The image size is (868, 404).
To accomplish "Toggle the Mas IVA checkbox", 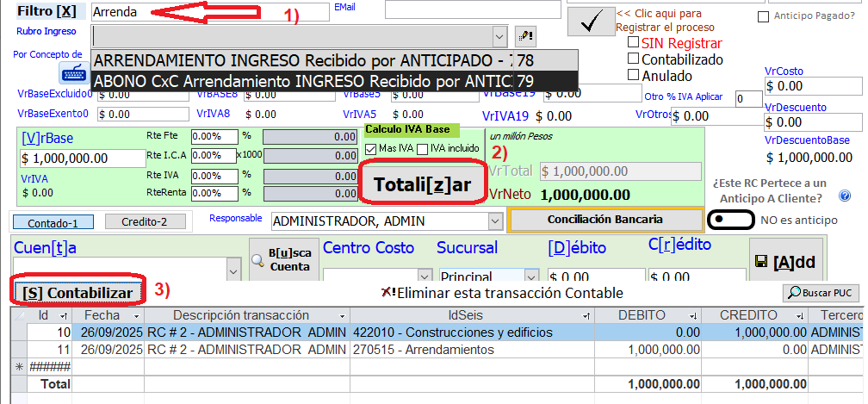I will point(371,149).
